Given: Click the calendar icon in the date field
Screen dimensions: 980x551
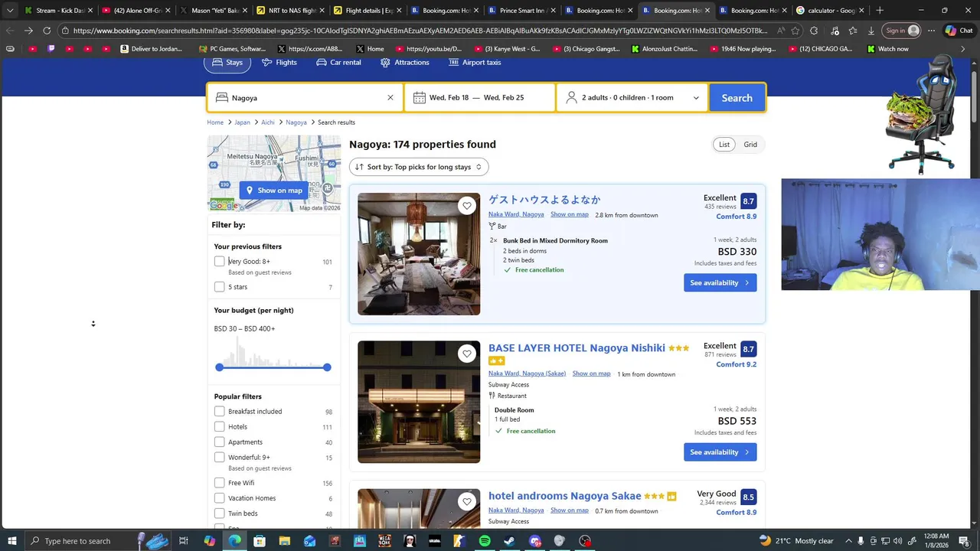Looking at the screenshot, I should pyautogui.click(x=419, y=98).
